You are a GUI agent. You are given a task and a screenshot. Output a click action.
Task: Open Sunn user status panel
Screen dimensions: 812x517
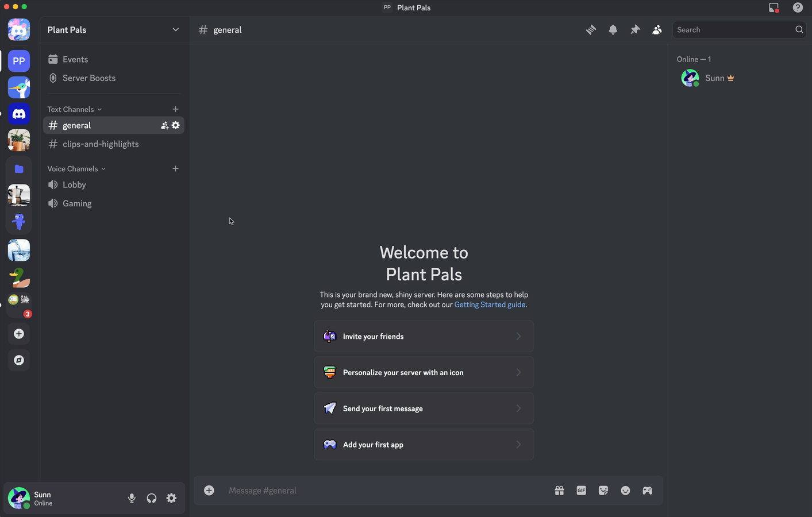click(x=63, y=498)
